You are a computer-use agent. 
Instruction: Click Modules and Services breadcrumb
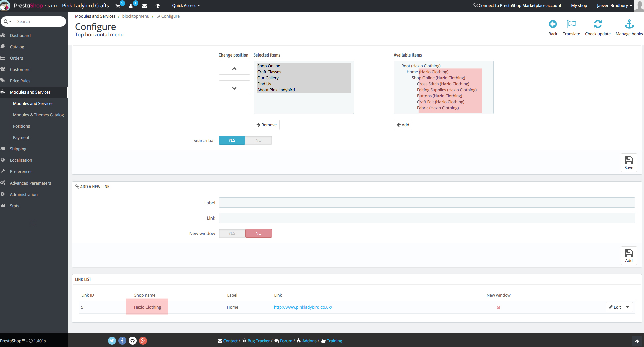pyautogui.click(x=95, y=16)
